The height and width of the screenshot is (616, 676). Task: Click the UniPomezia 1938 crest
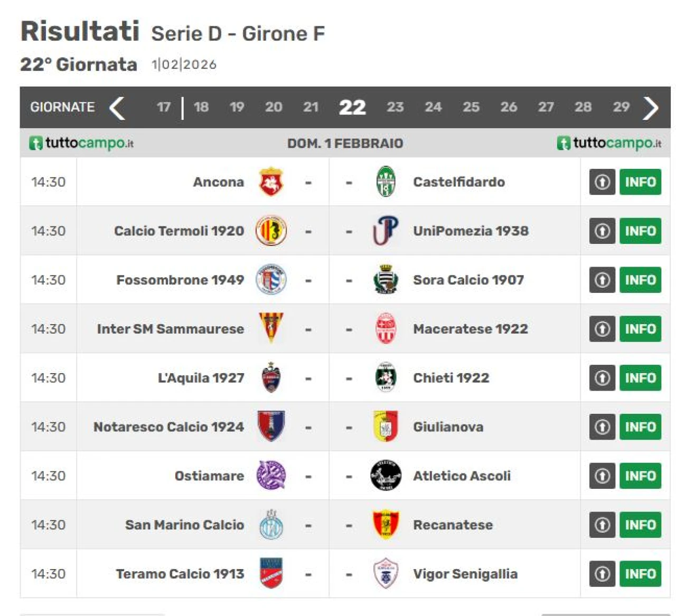(386, 231)
